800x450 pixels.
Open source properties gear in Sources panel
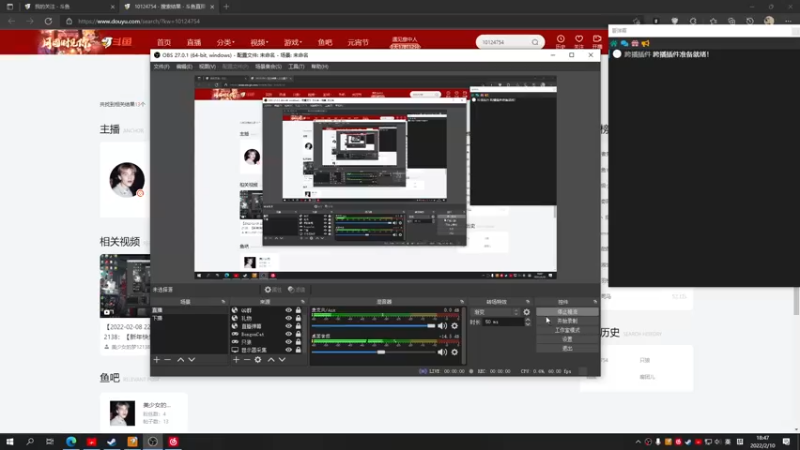click(x=258, y=360)
